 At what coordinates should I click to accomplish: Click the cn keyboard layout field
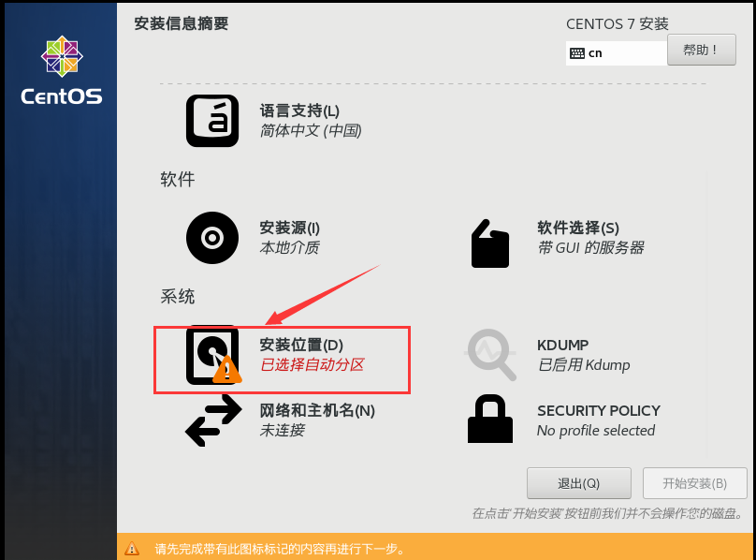(x=617, y=53)
